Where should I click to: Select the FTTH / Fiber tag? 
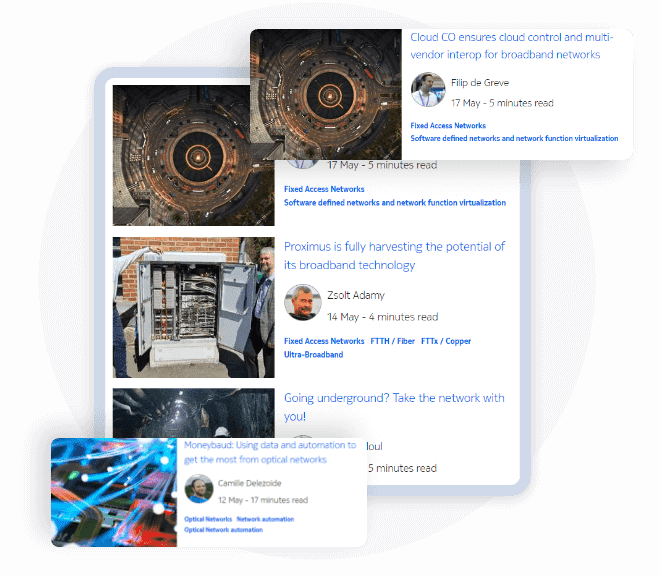point(393,341)
